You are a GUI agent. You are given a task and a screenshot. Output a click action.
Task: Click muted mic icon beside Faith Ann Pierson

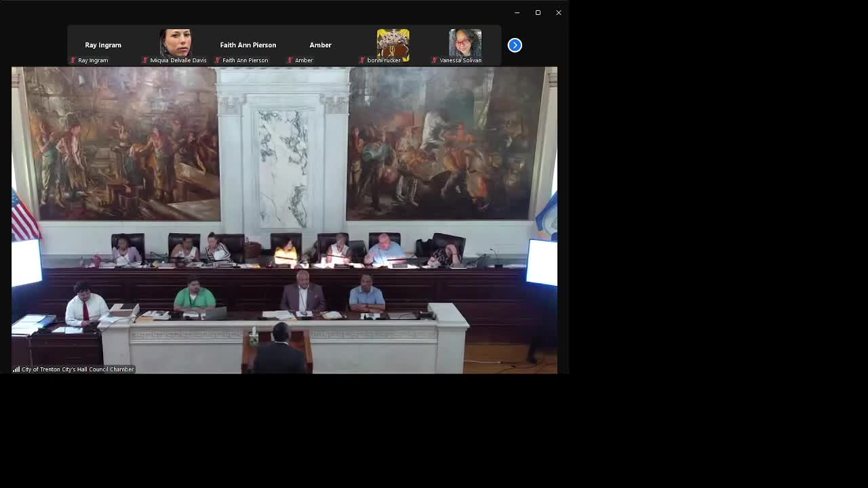coord(218,60)
